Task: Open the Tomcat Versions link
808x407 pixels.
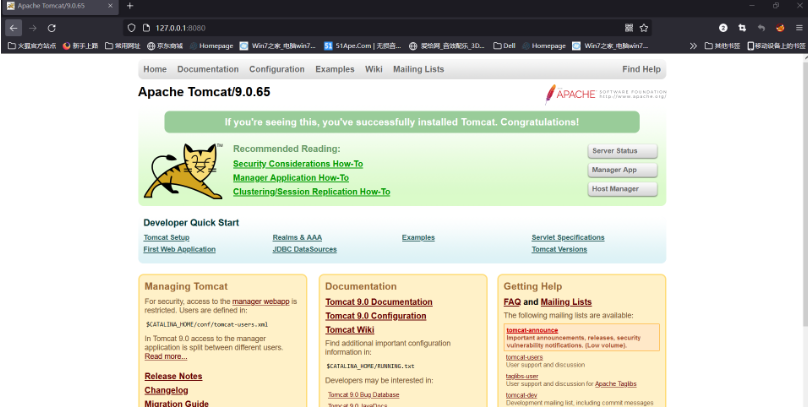Action: pos(559,249)
